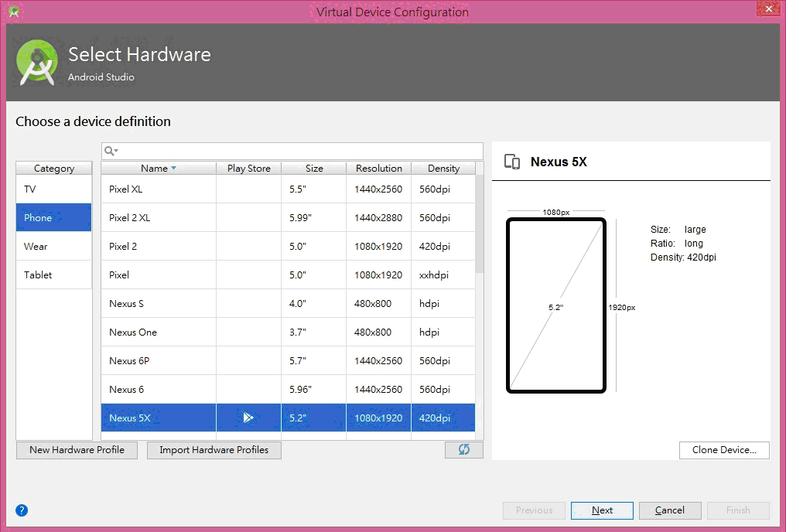The height and width of the screenshot is (532, 786).
Task: Click the xxhdpi density cell
Action: pos(443,275)
